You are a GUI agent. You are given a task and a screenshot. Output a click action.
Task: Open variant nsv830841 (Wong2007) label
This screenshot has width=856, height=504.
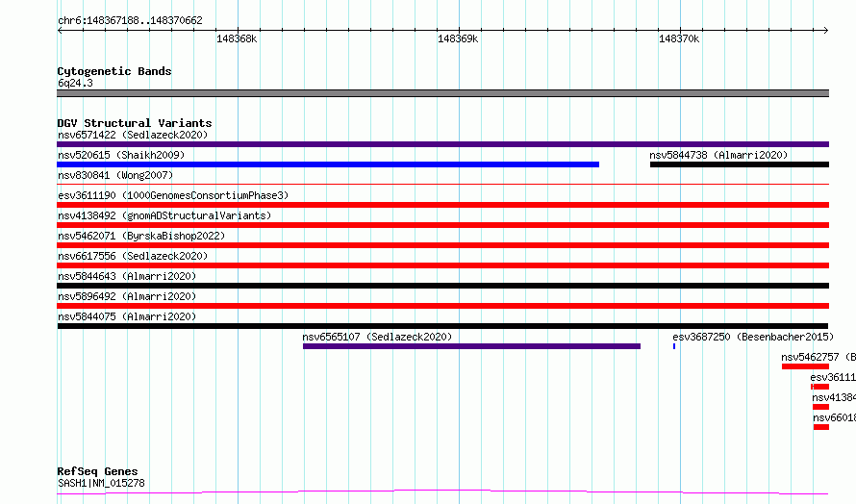point(115,175)
